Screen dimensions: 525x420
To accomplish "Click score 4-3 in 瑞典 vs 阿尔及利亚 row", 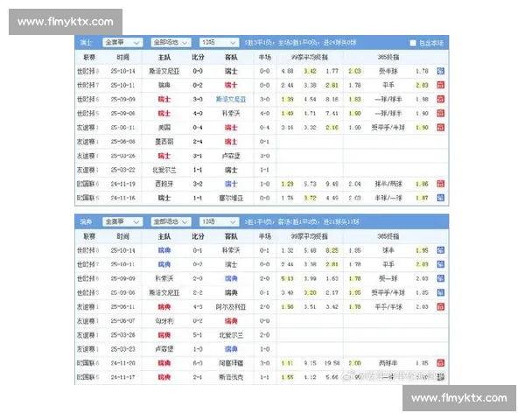I will (x=198, y=307).
